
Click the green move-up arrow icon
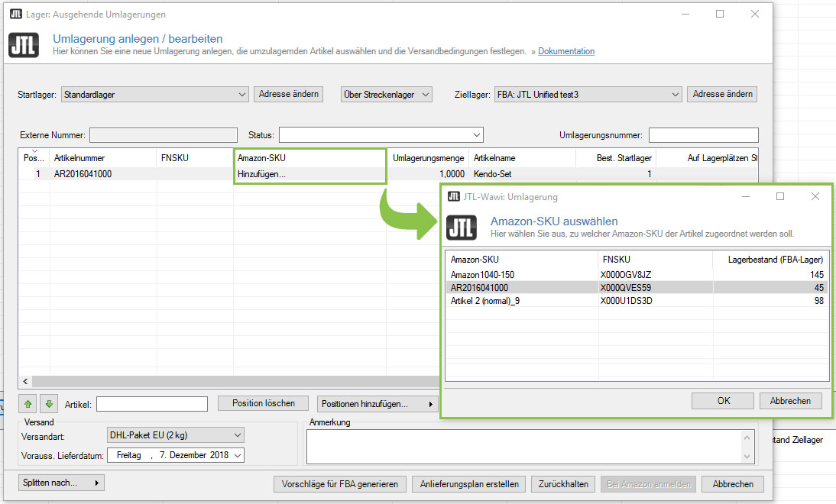pyautogui.click(x=30, y=404)
